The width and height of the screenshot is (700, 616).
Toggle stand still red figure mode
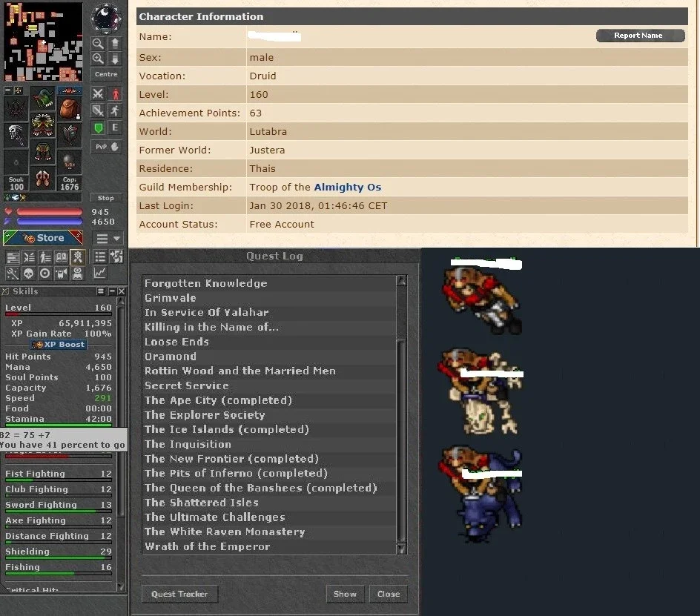coord(115,93)
